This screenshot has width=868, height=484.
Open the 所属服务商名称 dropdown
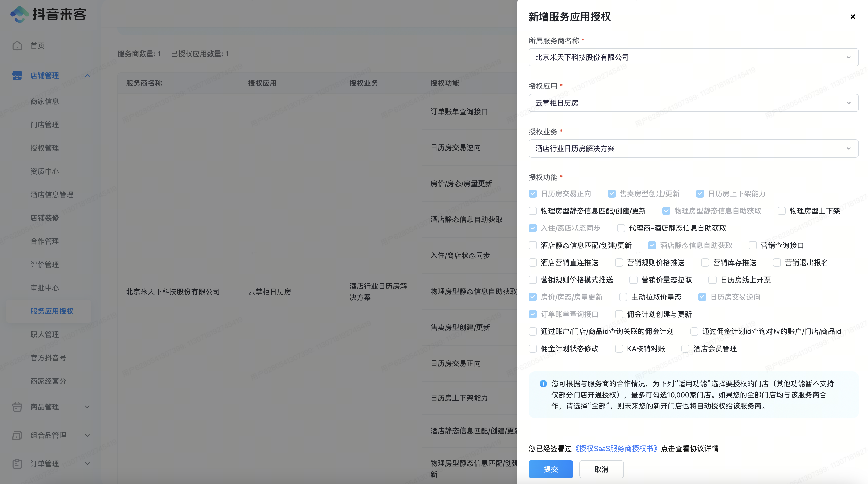pos(694,57)
